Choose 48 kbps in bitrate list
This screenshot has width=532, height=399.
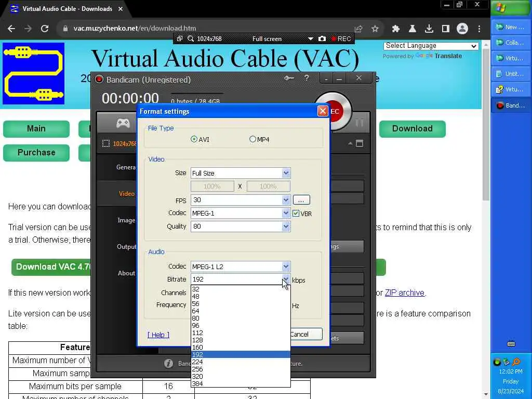coord(241,297)
